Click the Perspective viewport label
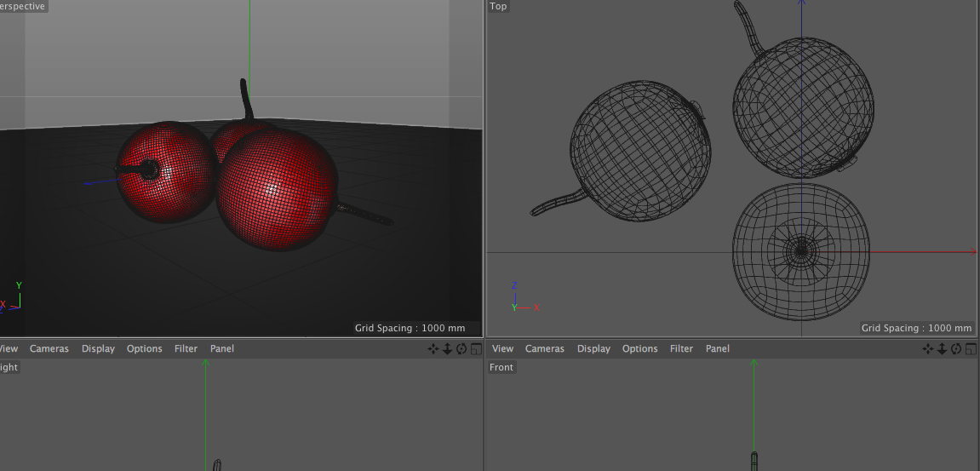 (x=23, y=6)
